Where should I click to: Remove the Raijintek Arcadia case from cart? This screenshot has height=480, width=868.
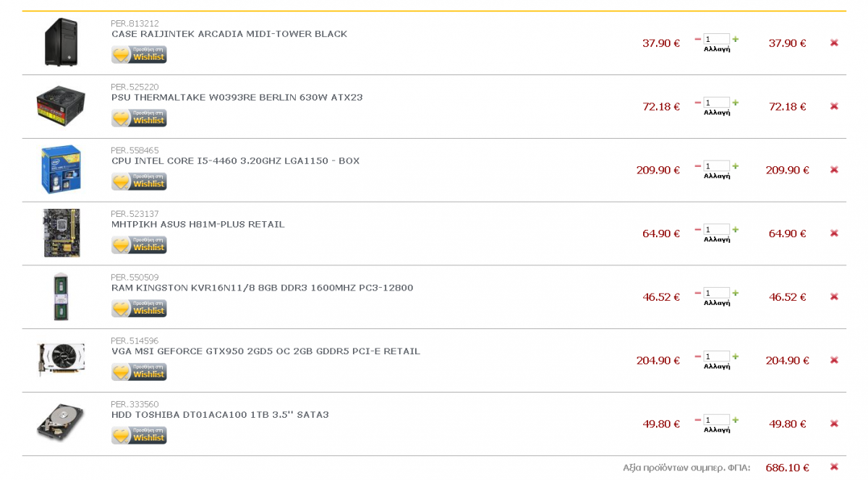(834, 43)
